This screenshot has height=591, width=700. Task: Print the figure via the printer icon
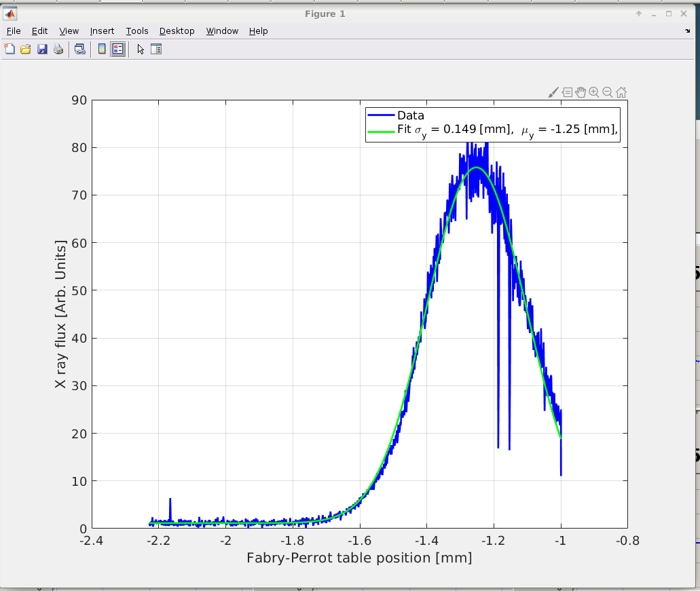[58, 49]
